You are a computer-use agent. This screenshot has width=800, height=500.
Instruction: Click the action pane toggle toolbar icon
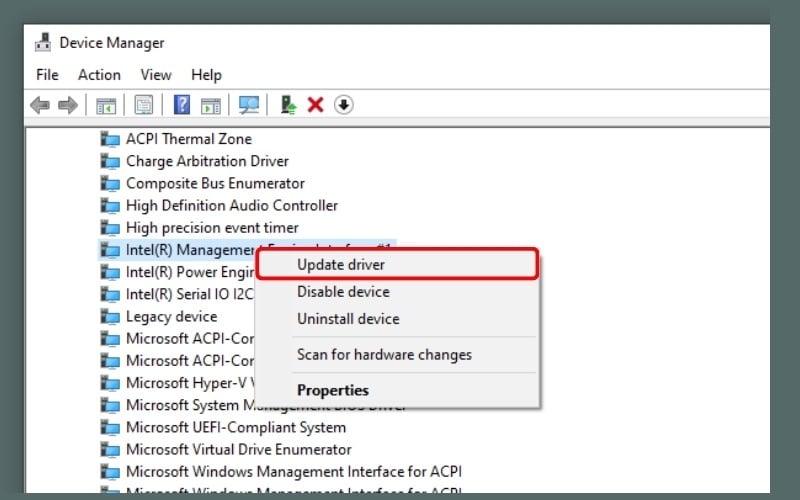pos(211,106)
